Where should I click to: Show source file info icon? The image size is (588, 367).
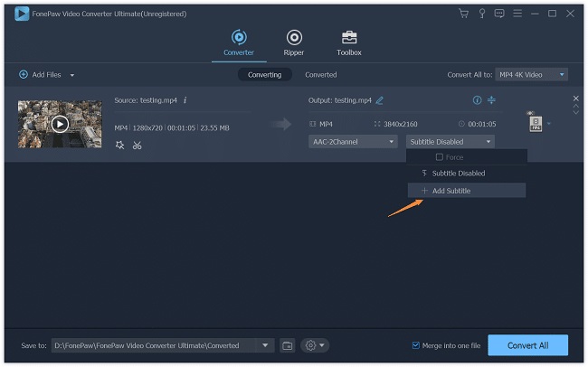coord(185,100)
